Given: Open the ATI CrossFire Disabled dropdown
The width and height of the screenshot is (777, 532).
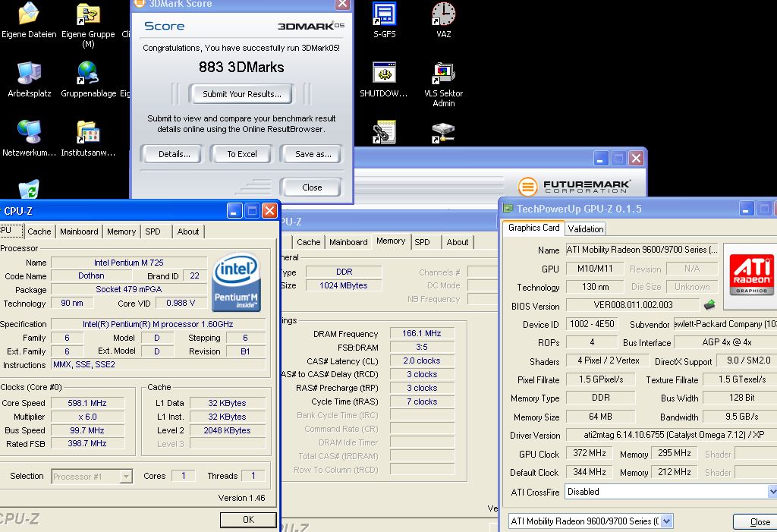Looking at the screenshot, I should click(x=772, y=492).
